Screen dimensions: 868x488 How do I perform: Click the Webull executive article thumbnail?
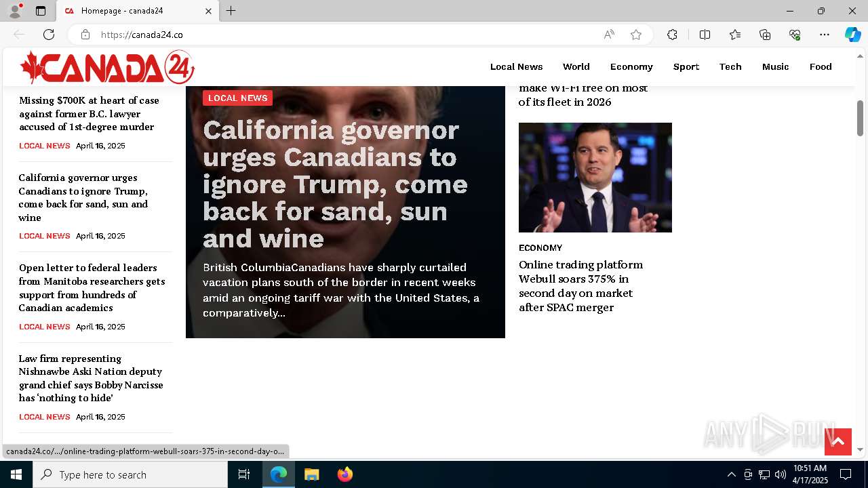click(595, 178)
